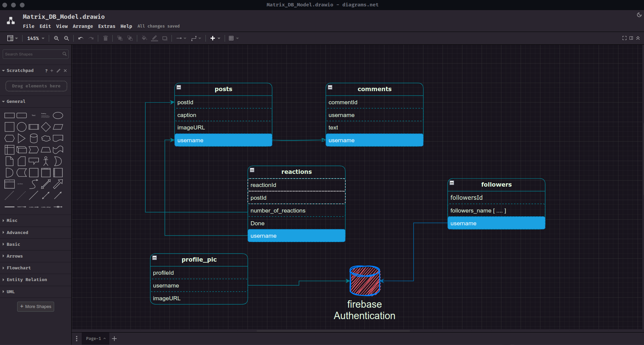Undo the last action
644x345 pixels.
point(80,38)
